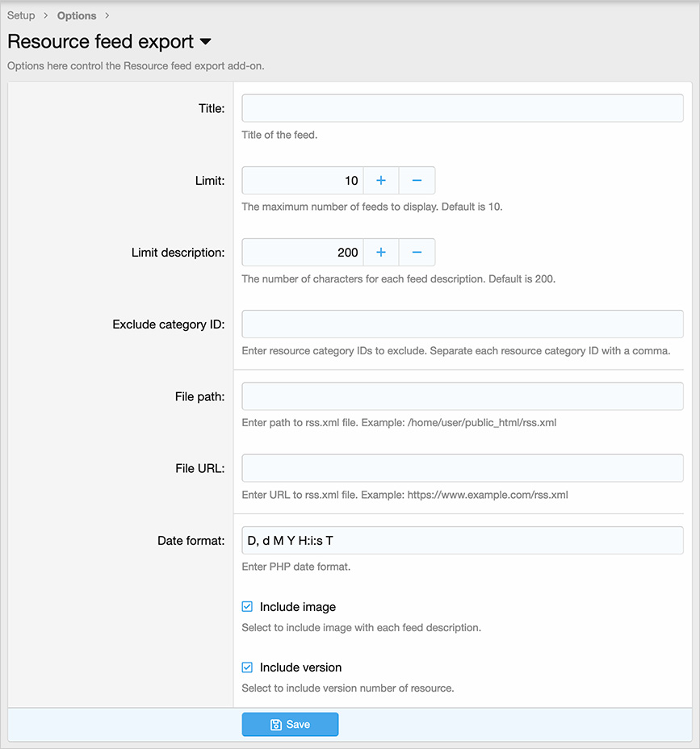Uncheck the Include image checkbox
The height and width of the screenshot is (749, 700).
point(246,606)
